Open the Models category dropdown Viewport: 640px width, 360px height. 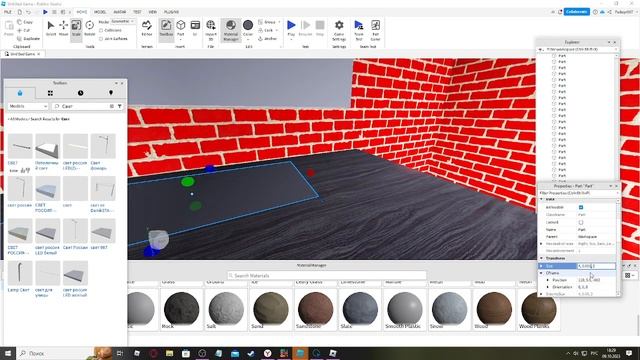(28, 106)
